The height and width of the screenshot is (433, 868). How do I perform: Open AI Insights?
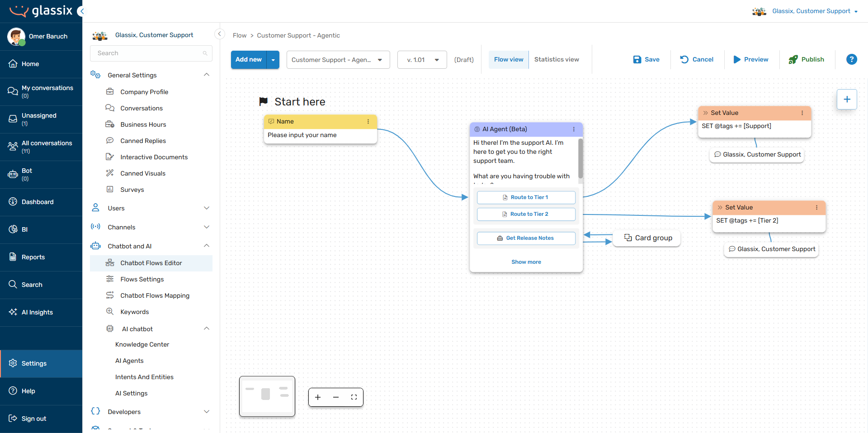click(41, 312)
